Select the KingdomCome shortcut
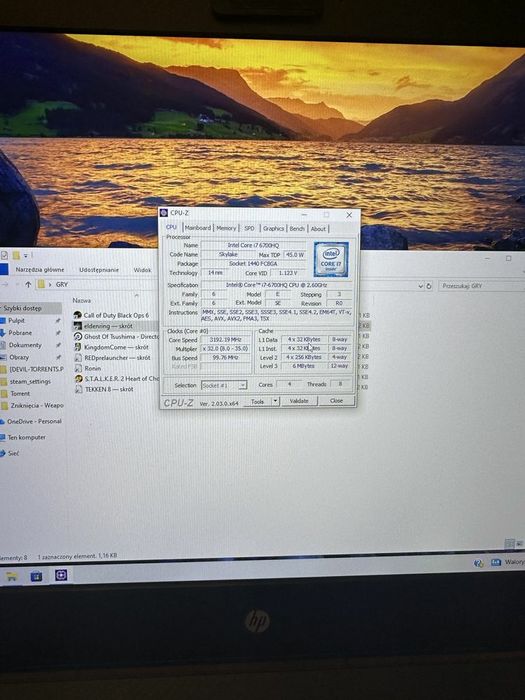The height and width of the screenshot is (700, 525). pos(111,347)
